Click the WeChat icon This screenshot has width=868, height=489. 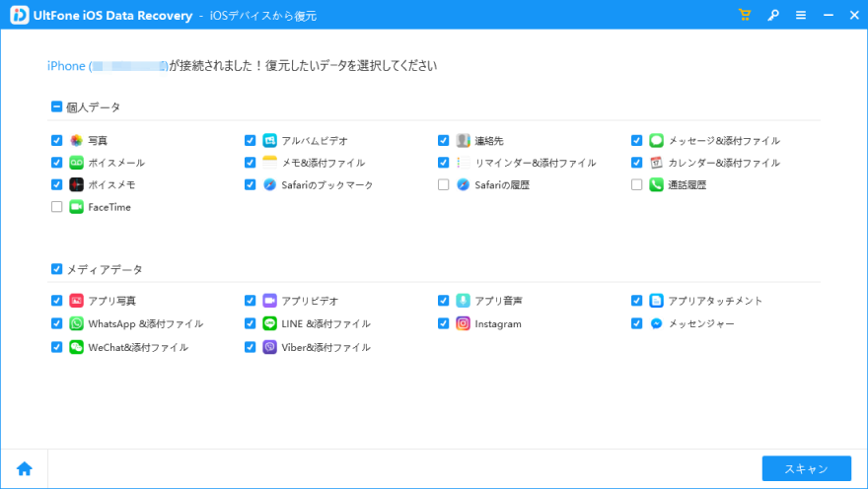click(x=76, y=347)
